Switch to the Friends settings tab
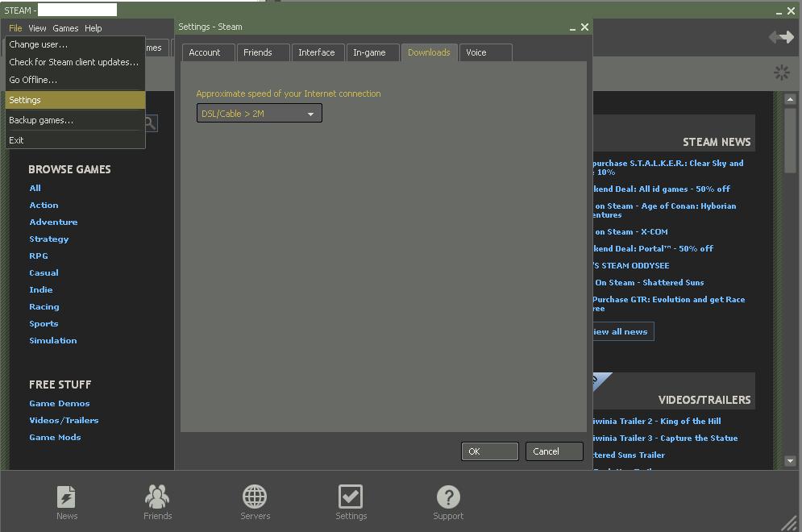Image resolution: width=802 pixels, height=532 pixels. click(x=264, y=52)
